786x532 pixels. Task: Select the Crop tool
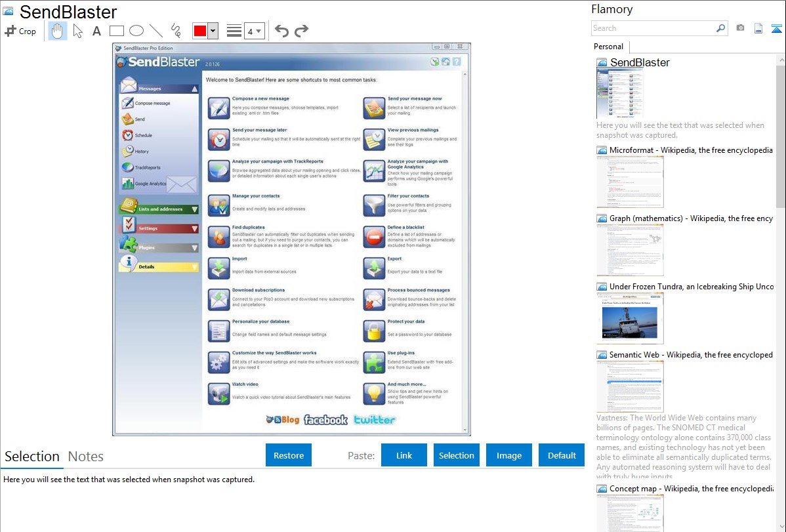point(20,31)
